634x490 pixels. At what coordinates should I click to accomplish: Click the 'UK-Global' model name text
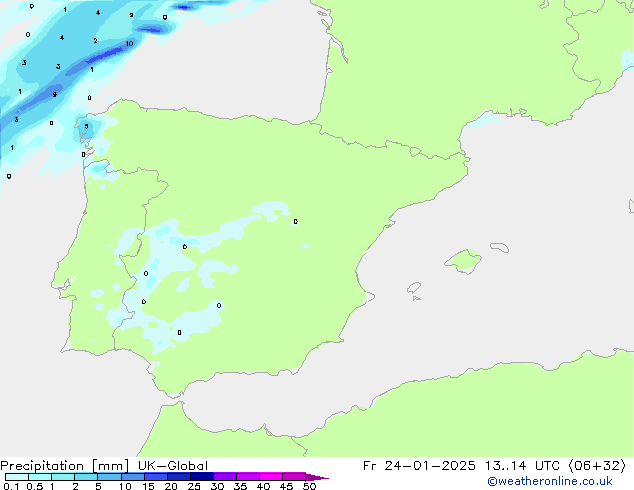pyautogui.click(x=173, y=466)
